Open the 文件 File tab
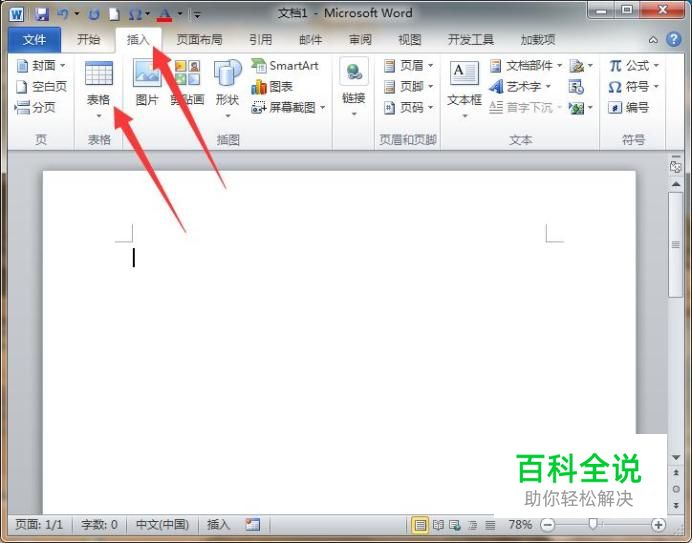This screenshot has height=543, width=692. pos(34,40)
